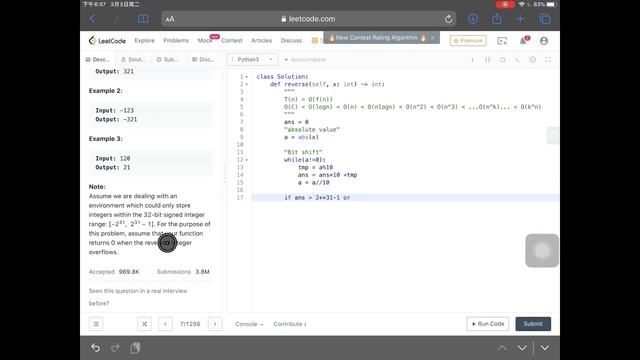Open the notifications bell
The height and width of the screenshot is (360, 640).
coord(524,40)
